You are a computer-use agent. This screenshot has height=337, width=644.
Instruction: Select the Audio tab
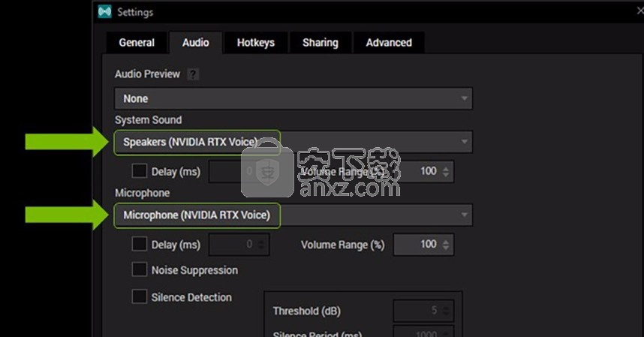tap(195, 43)
